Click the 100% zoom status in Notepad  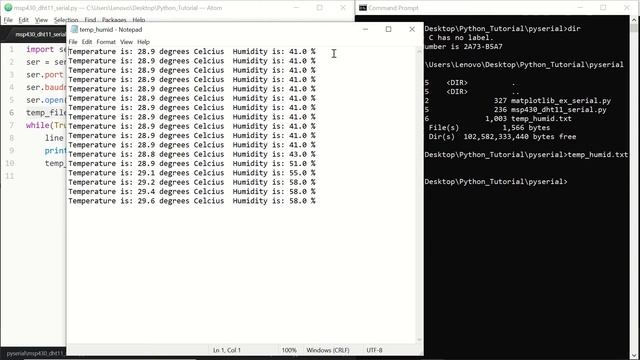(289, 350)
